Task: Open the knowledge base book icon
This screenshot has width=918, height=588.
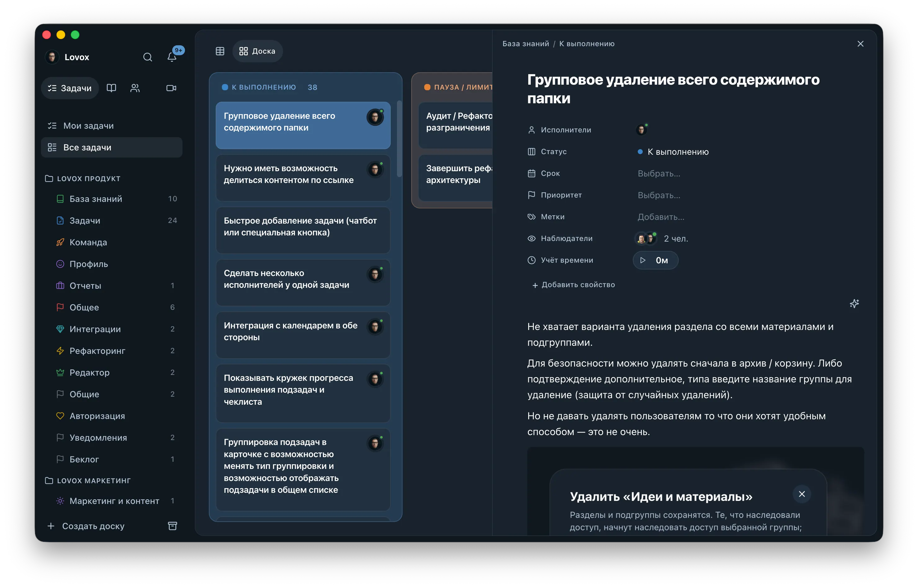Action: pyautogui.click(x=111, y=88)
